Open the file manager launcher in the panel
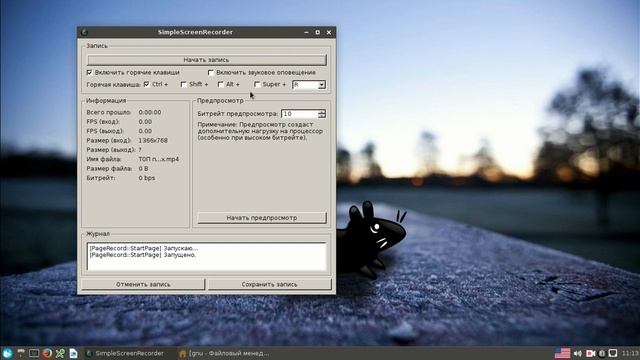640x360 pixels. [21, 353]
